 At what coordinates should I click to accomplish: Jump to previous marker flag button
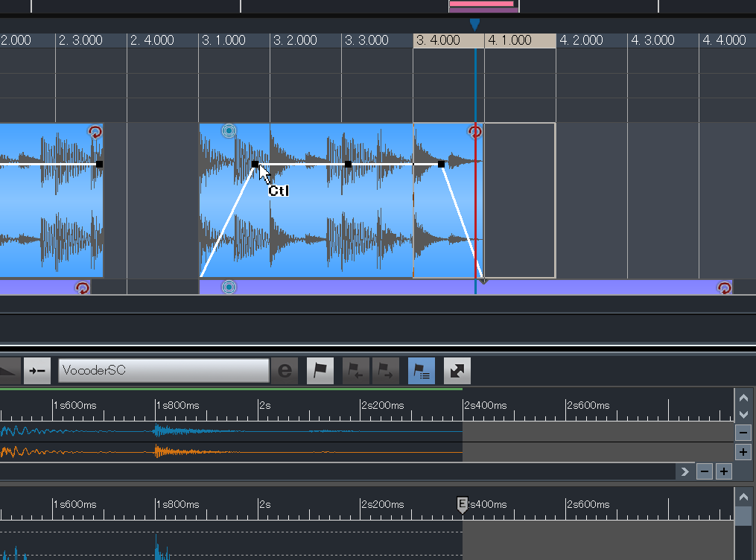point(355,370)
